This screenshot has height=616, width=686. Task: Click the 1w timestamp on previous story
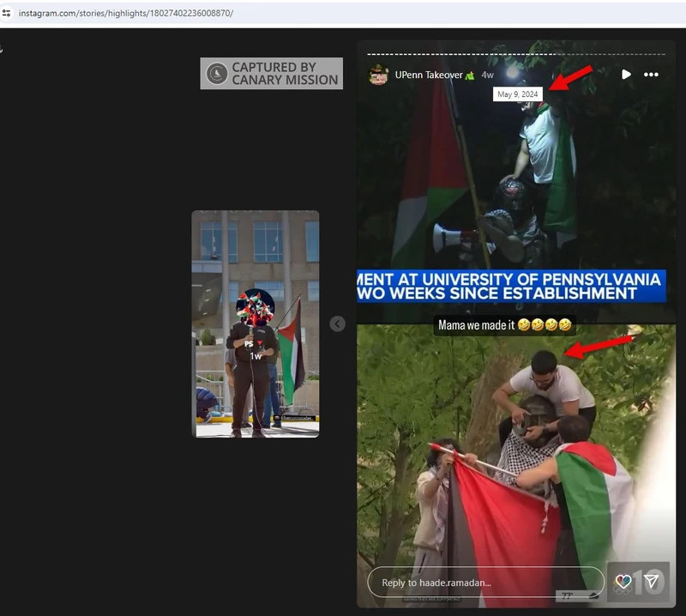pos(256,355)
